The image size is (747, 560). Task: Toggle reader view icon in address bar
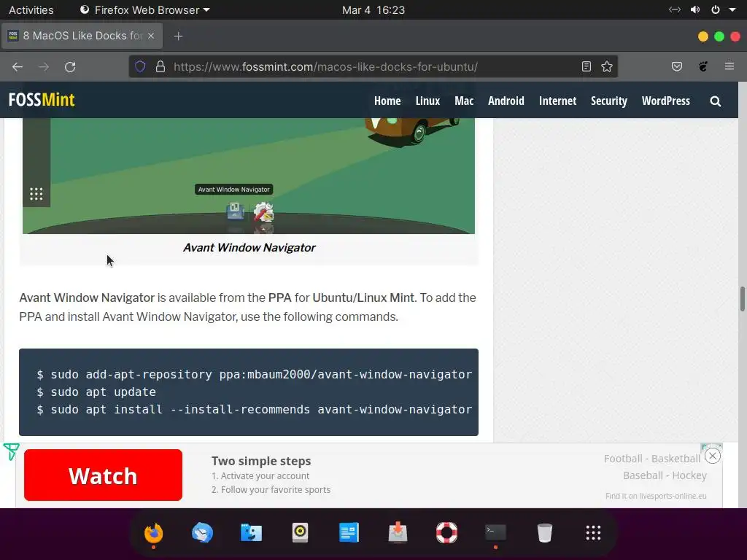pyautogui.click(x=587, y=66)
